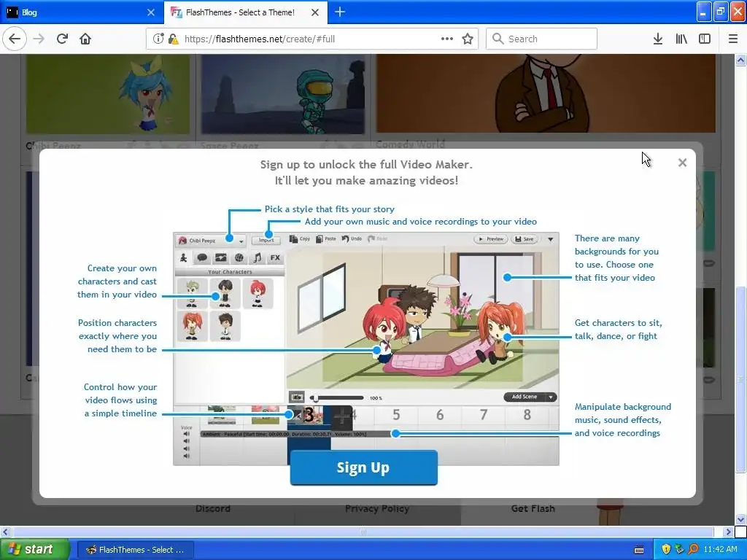Click Copy in the illustrated toolbar
The image size is (747, 560).
click(300, 238)
